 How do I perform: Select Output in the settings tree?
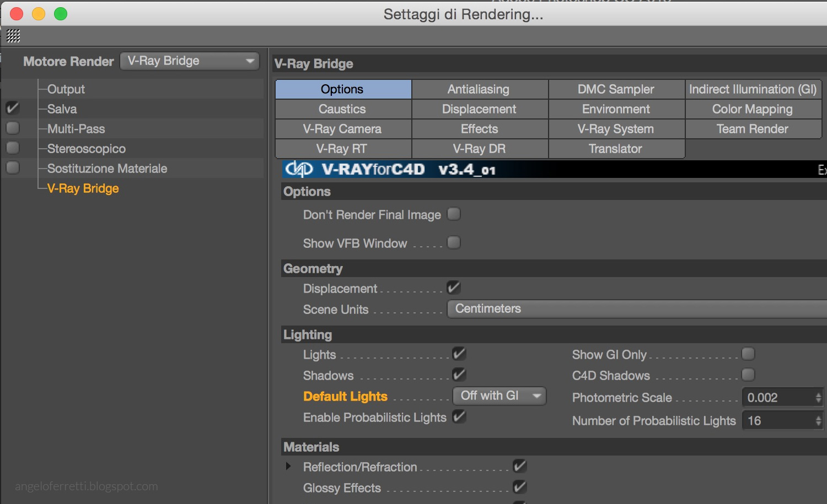click(66, 89)
